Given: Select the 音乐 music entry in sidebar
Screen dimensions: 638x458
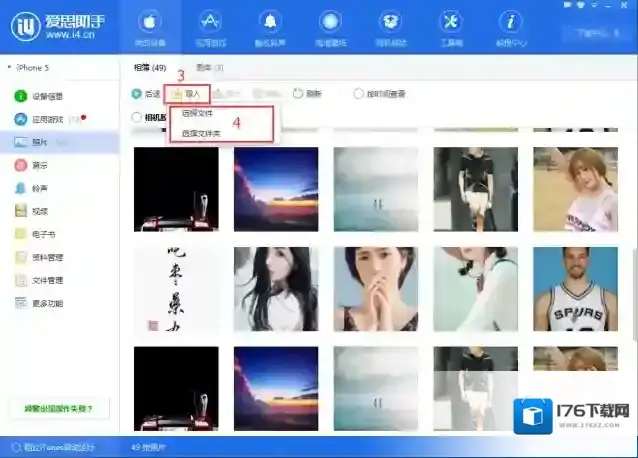Looking at the screenshot, I should 31,165.
